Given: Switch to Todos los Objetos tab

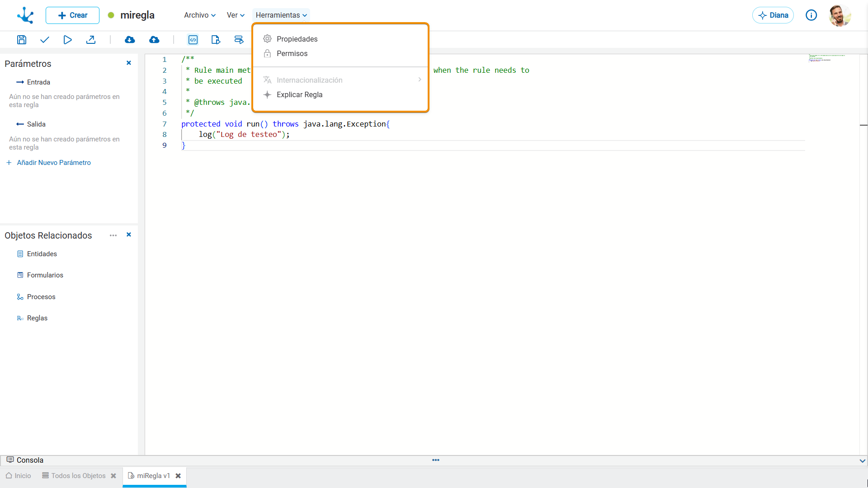Looking at the screenshot, I should click(78, 476).
